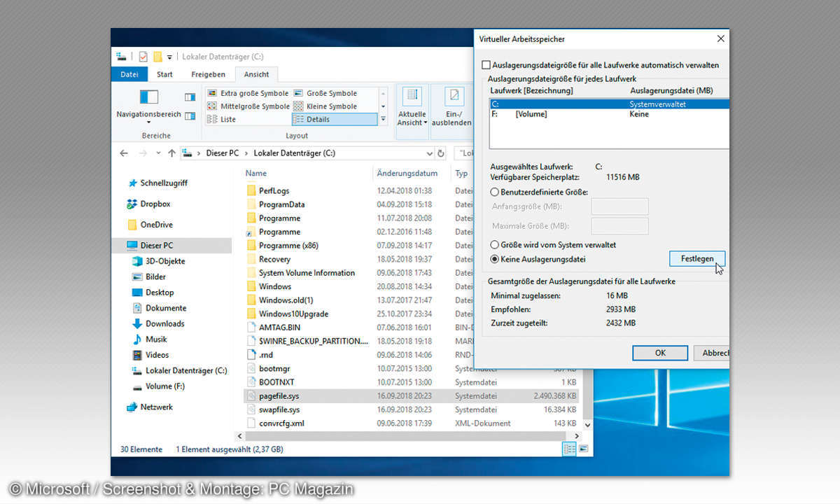Viewport: 840px width, 504px height.
Task: Select the Ansicht ribbon tab
Action: (x=256, y=74)
